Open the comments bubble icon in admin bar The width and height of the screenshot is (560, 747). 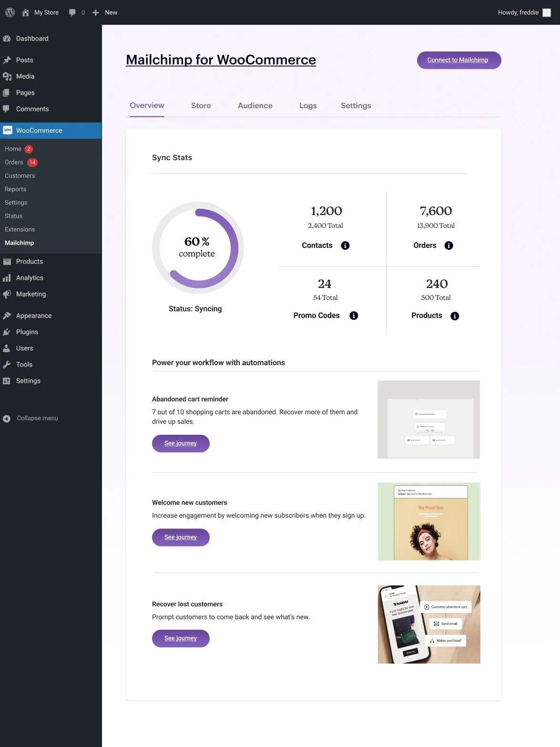(72, 13)
